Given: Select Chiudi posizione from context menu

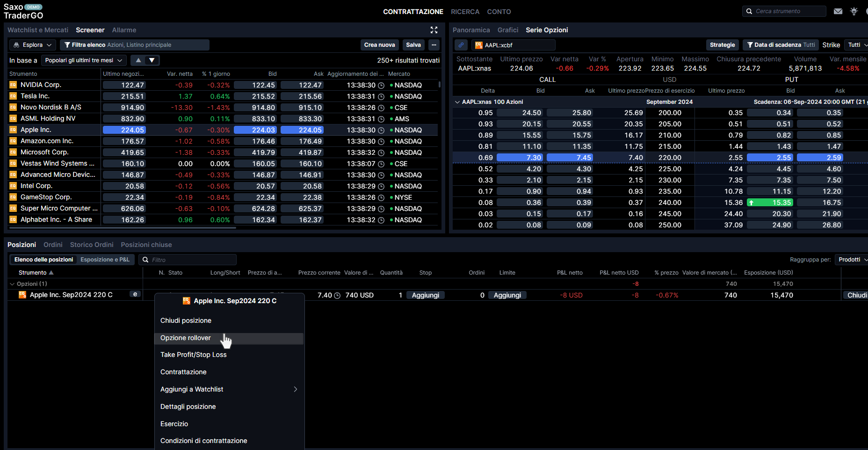Looking at the screenshot, I should click(229, 320).
